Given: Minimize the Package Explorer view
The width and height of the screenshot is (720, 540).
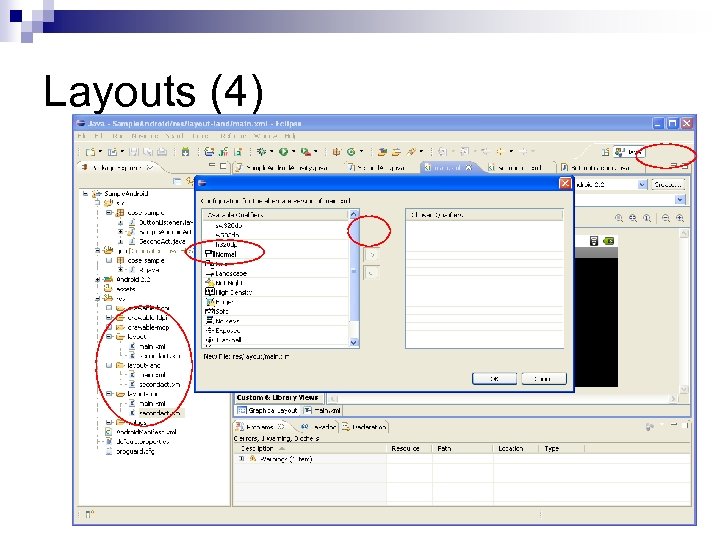Looking at the screenshot, I should click(x=212, y=166).
